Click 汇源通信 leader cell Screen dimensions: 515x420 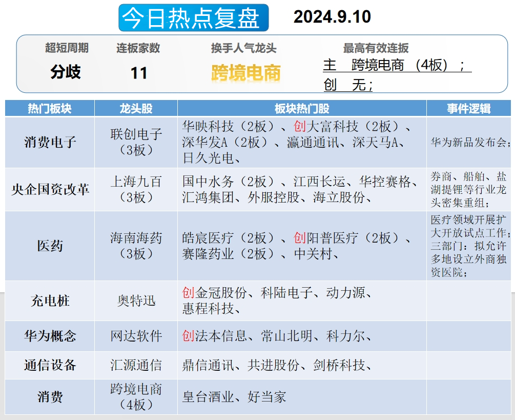pos(136,365)
